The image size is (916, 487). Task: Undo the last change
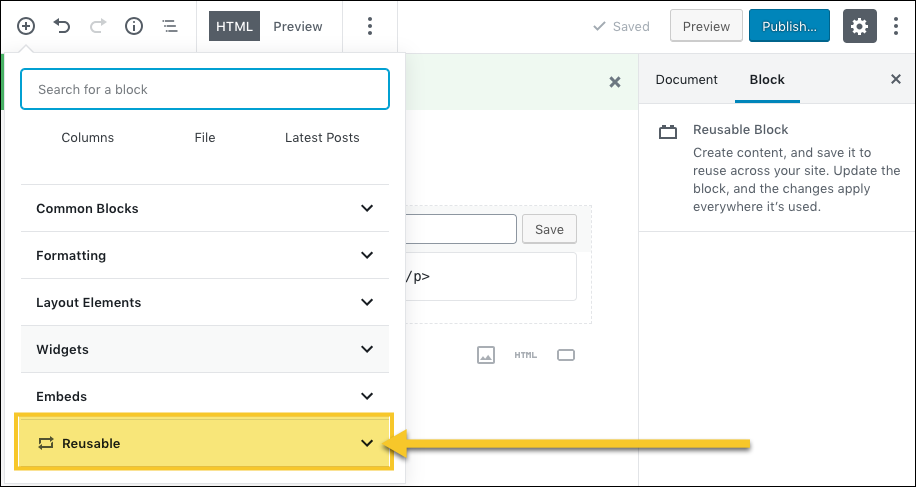click(x=62, y=26)
